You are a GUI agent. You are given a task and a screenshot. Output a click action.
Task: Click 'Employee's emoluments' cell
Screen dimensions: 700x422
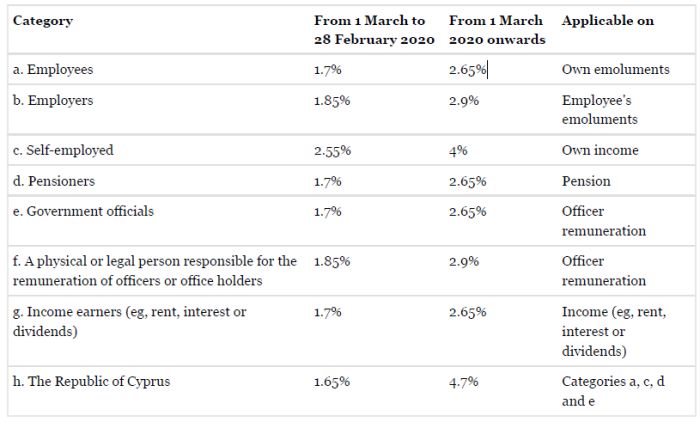tap(599, 110)
